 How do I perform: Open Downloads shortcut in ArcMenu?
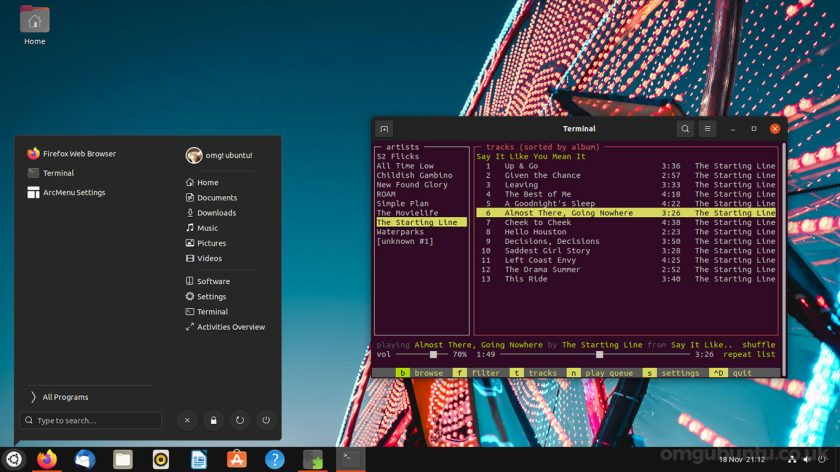[x=211, y=213]
